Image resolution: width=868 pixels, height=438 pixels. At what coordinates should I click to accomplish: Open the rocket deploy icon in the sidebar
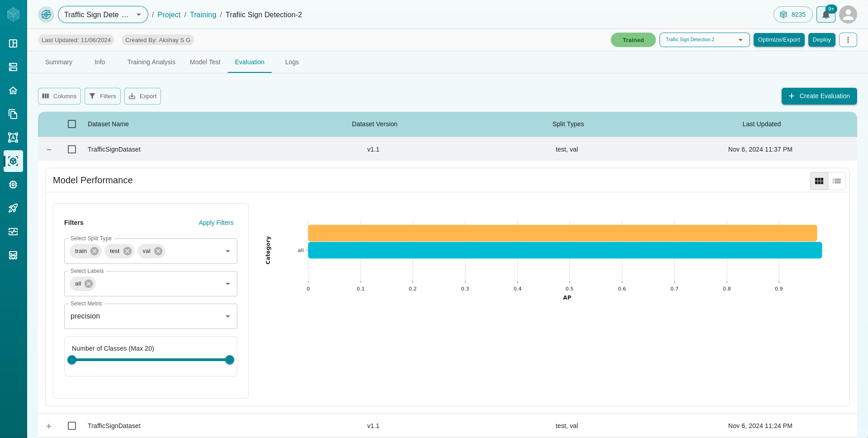(x=13, y=208)
